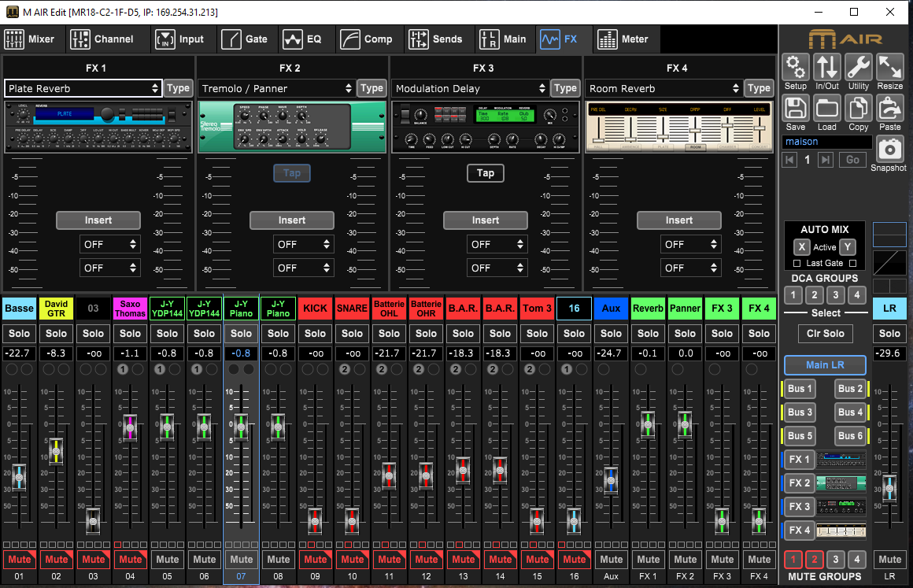Click the Stereo Tremolo rack thumbnail in FX 2
Screen dimensions: 913x588
coord(292,128)
